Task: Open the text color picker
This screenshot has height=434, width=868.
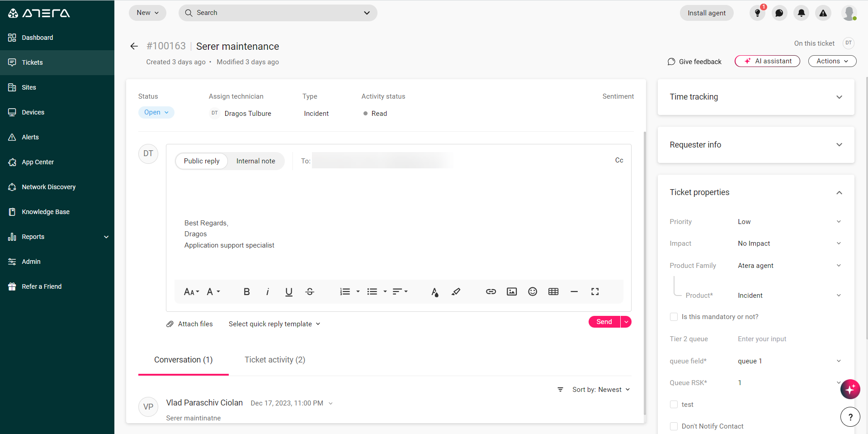Action: pos(434,292)
